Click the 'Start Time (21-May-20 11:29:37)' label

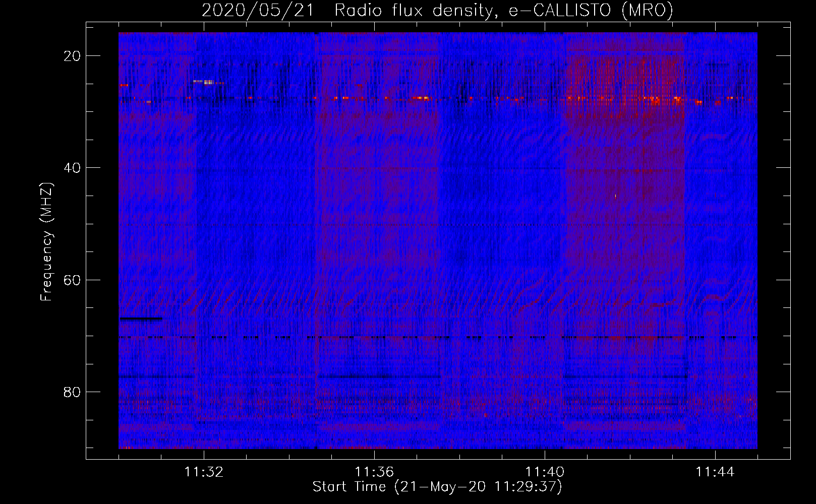coord(437,487)
